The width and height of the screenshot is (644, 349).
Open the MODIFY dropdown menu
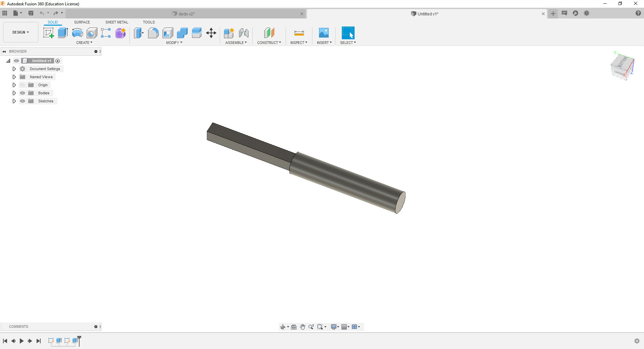pos(174,43)
